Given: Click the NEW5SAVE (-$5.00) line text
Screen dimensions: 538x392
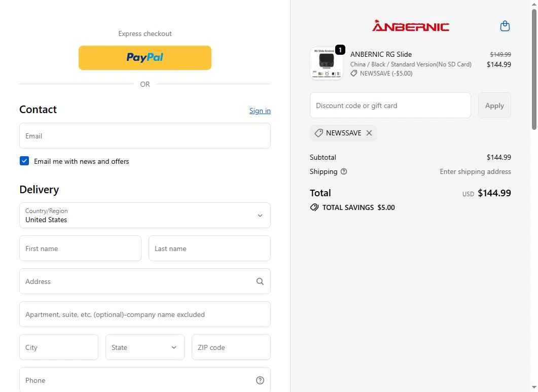Looking at the screenshot, I should click(x=386, y=74).
